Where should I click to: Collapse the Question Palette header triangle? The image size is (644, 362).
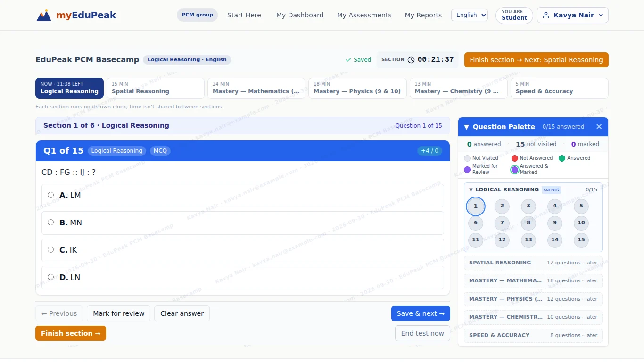[x=466, y=127]
